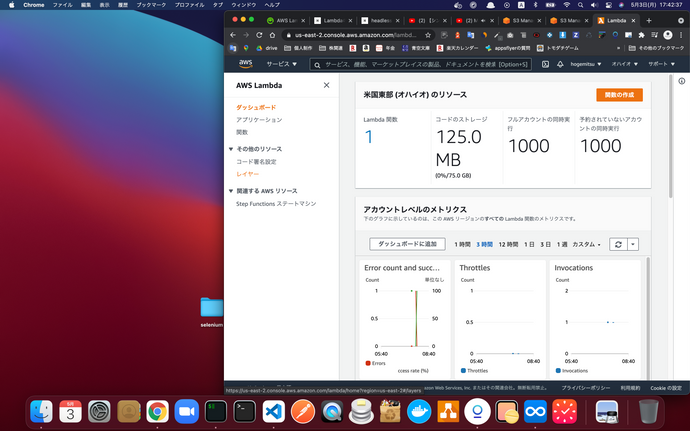Open the サービス services dropdown
The width and height of the screenshot is (690, 431).
(282, 64)
